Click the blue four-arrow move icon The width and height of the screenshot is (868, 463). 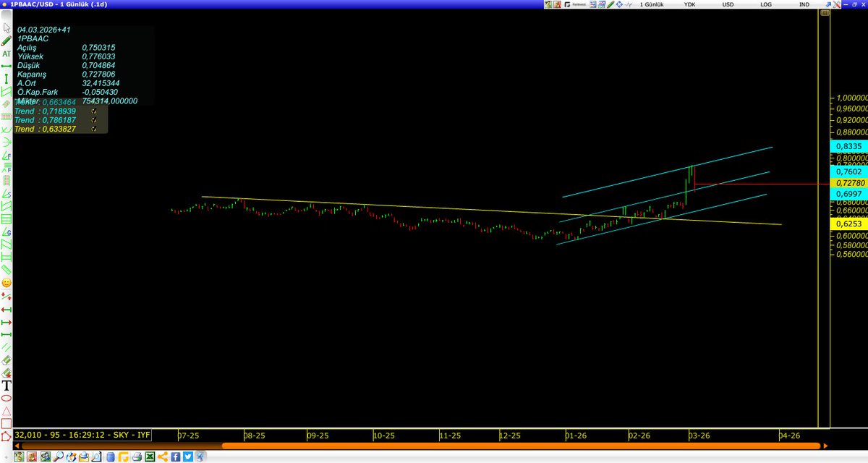(x=620, y=4)
